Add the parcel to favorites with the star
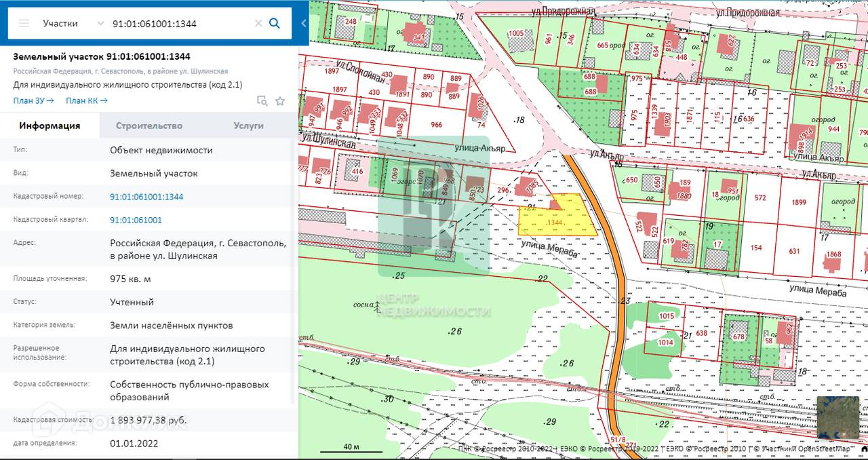This screenshot has width=868, height=460. pos(280,101)
